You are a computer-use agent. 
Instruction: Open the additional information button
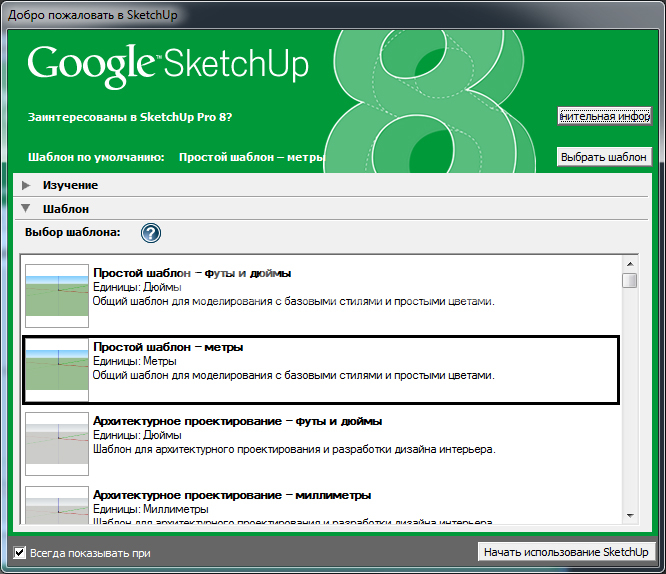tap(604, 116)
